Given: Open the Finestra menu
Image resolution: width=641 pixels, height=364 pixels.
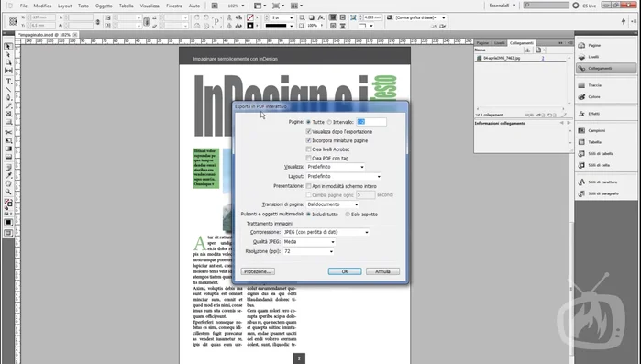Looking at the screenshot, I should click(x=174, y=6).
